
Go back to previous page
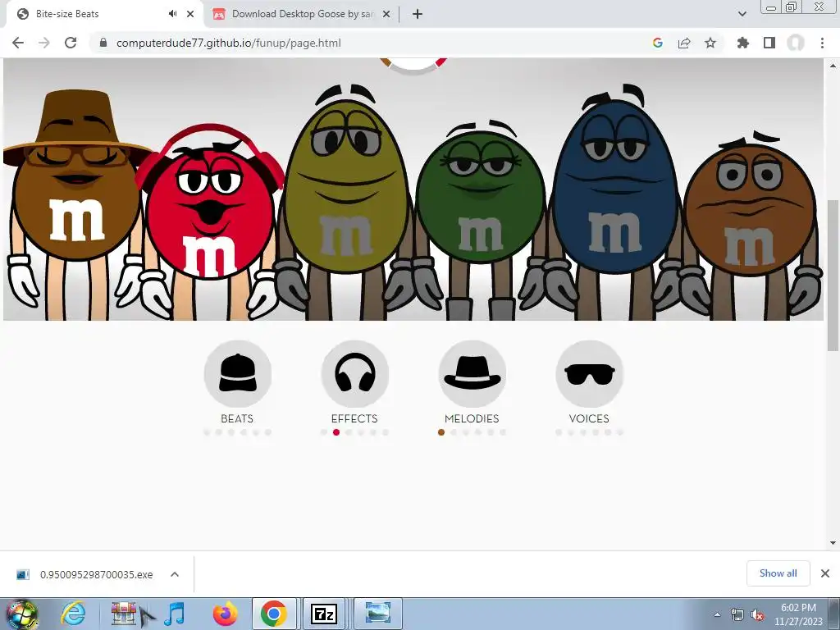point(18,43)
